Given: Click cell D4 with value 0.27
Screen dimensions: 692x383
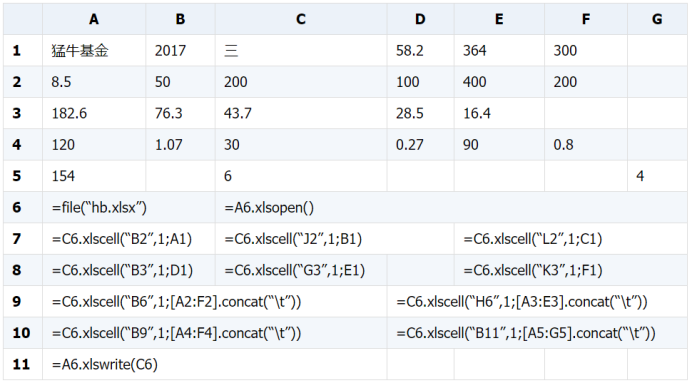Looking at the screenshot, I should 421,144.
